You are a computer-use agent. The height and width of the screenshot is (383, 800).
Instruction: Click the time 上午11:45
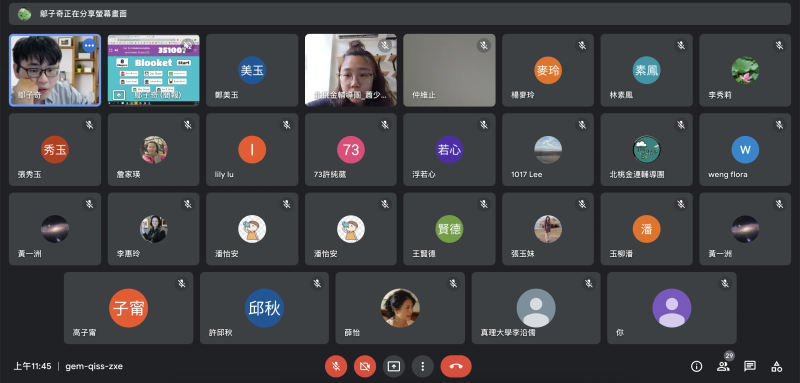(33, 366)
